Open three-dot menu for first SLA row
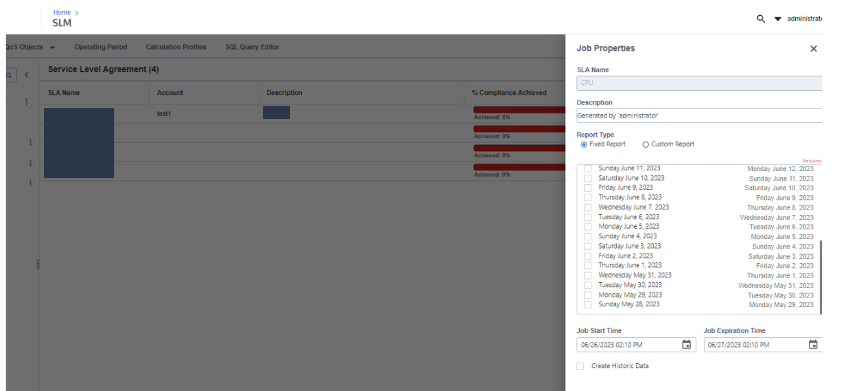868x391 pixels. tap(27, 101)
